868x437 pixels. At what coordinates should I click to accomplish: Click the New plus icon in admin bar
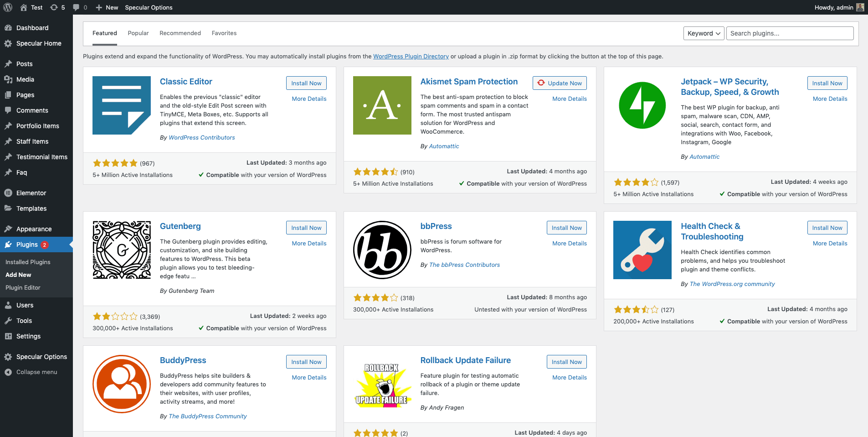point(99,7)
